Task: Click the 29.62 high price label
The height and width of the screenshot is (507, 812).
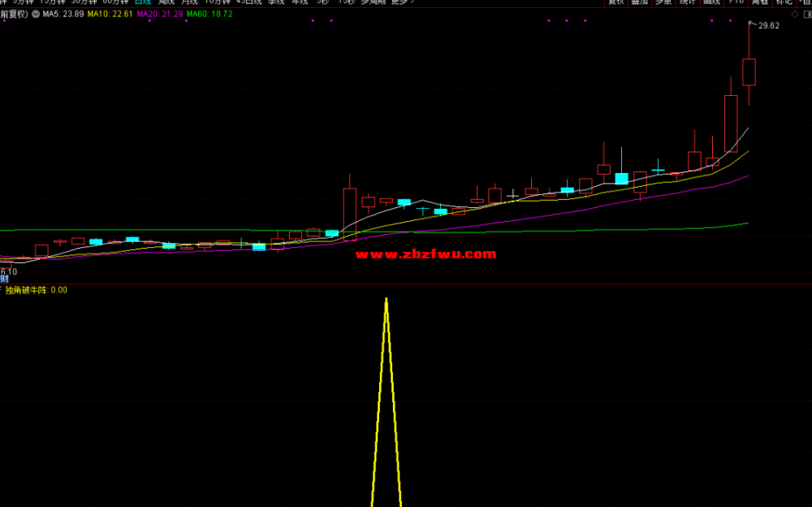Action: (768, 26)
